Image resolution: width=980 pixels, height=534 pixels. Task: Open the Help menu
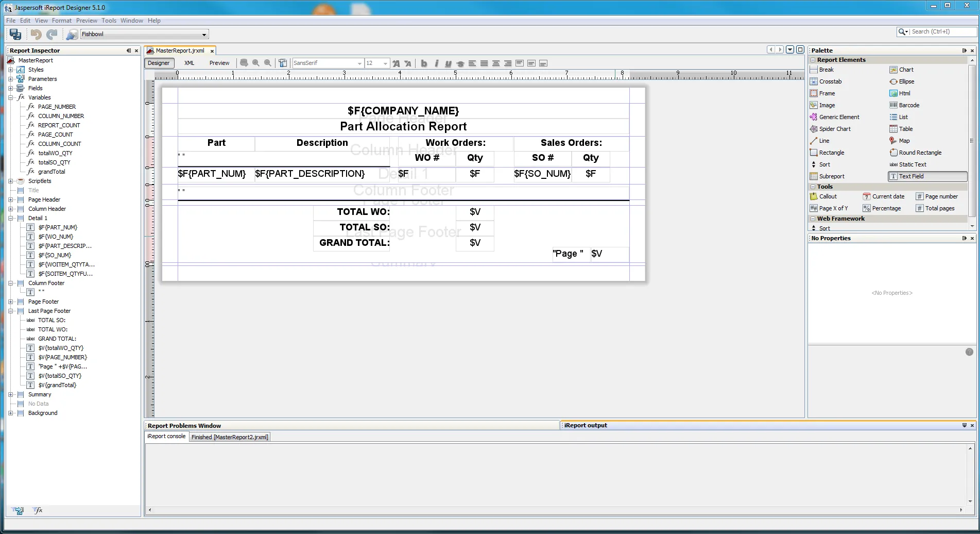[154, 21]
